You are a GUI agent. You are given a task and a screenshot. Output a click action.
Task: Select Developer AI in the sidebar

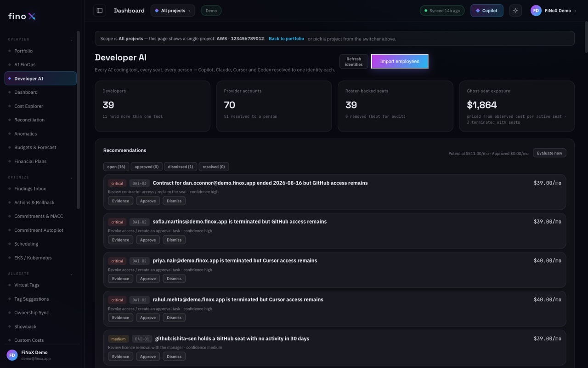click(40, 79)
